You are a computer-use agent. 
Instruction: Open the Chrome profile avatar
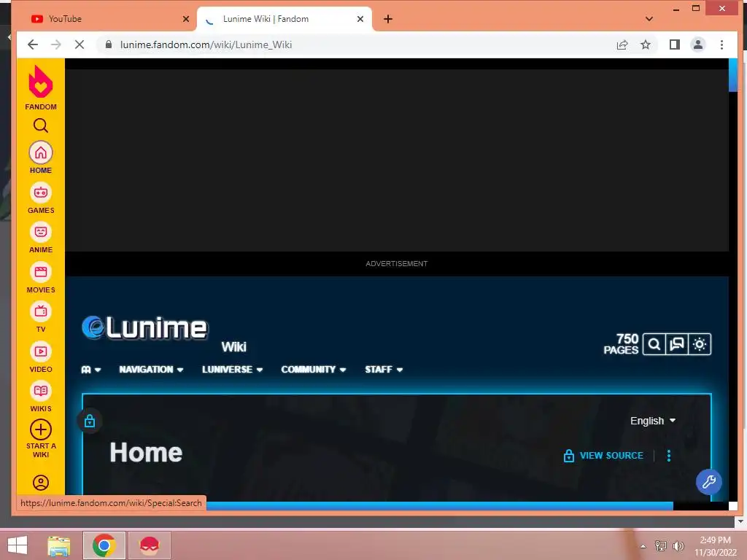point(698,44)
